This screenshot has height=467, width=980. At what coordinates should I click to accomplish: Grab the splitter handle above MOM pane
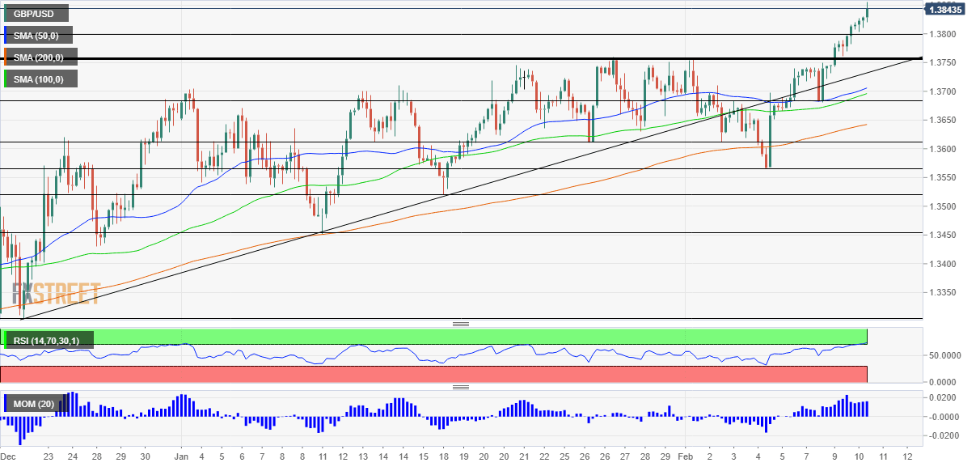click(461, 387)
